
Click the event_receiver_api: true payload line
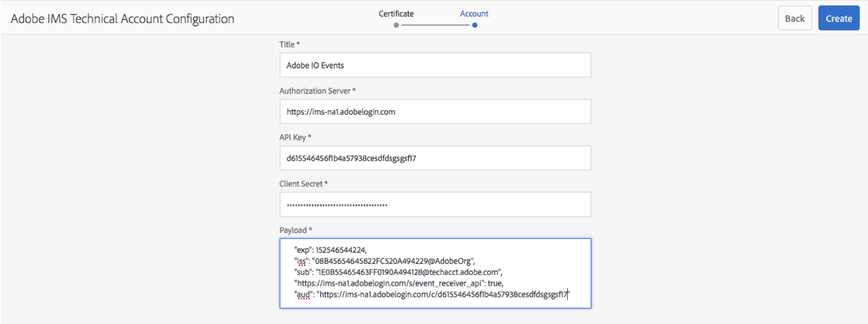tap(399, 283)
